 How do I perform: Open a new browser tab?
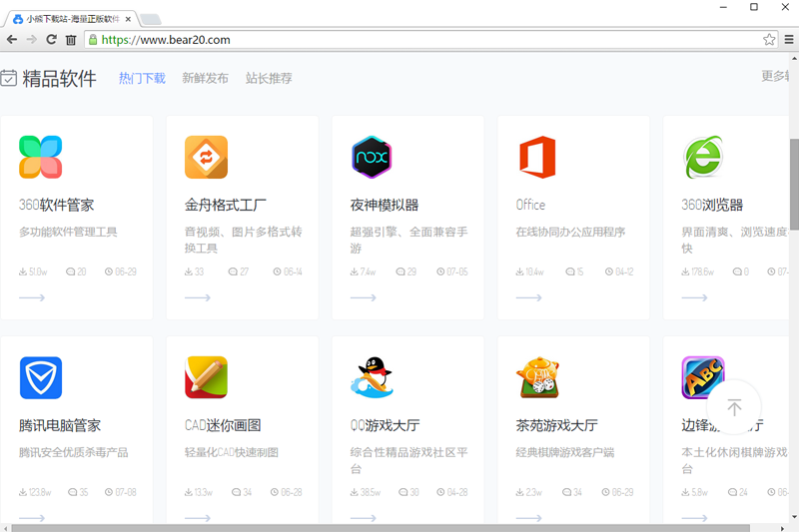151,19
